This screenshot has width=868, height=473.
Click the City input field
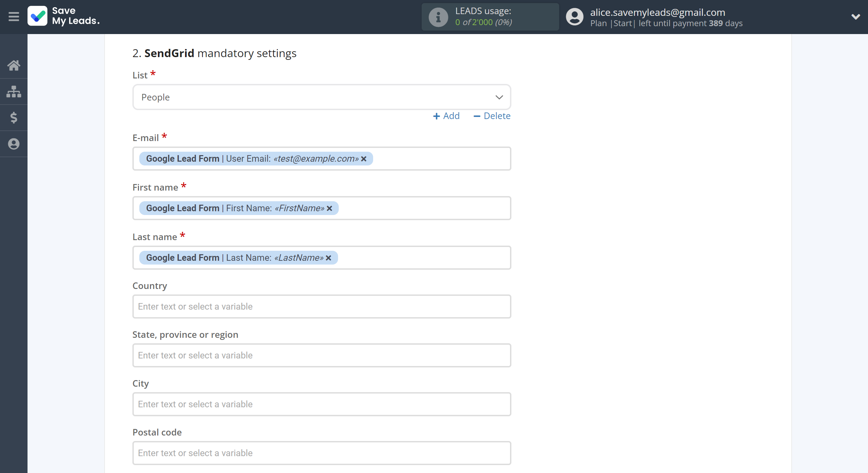[322, 404]
